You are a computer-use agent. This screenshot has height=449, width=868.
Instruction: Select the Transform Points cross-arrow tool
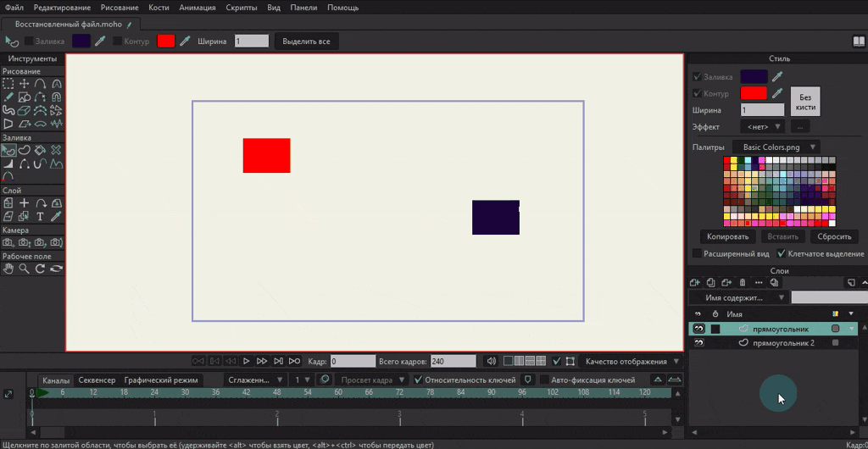(24, 84)
